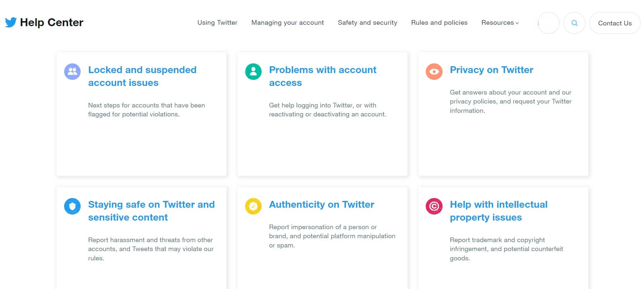
Task: Open the Help Center home title
Action: coord(52,22)
